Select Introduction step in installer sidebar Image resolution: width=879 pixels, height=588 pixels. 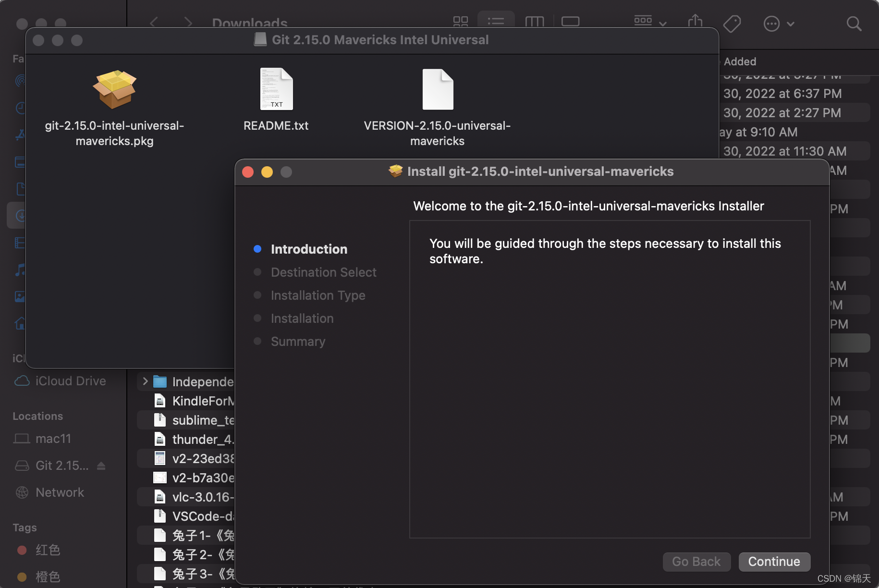pos(309,249)
